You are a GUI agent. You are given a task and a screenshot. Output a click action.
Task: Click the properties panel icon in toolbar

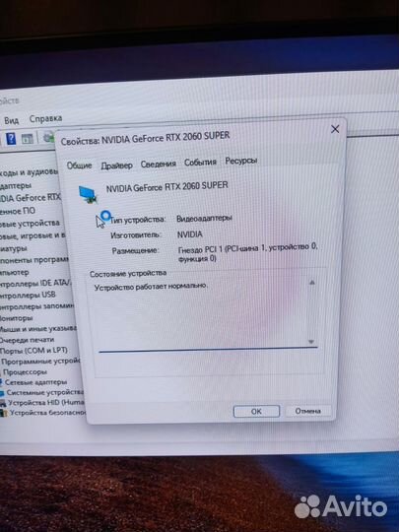27,139
